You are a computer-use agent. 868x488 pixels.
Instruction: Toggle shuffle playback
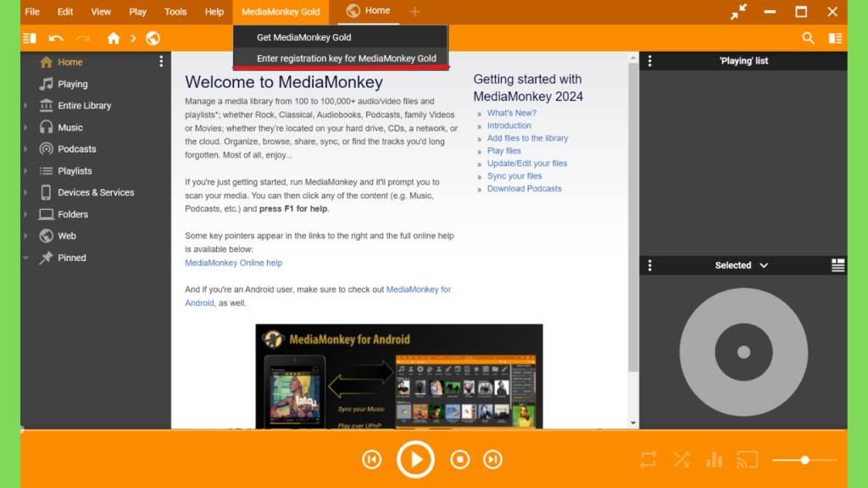click(x=682, y=459)
